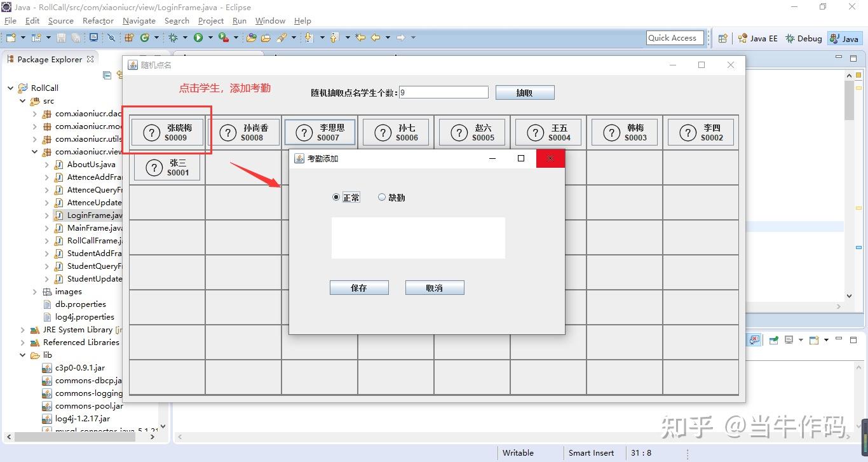This screenshot has width=868, height=462.
Task: Click the Open Console icon
Action: [814, 340]
